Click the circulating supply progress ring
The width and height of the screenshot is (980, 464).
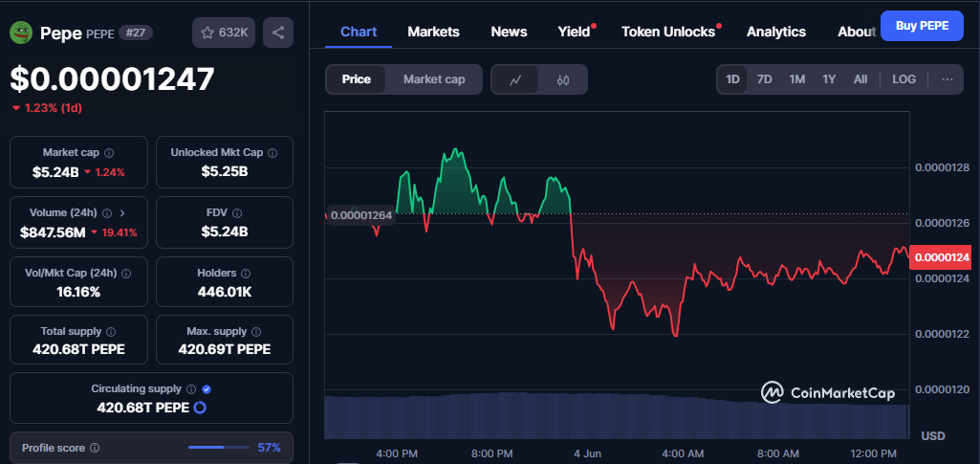(x=200, y=408)
